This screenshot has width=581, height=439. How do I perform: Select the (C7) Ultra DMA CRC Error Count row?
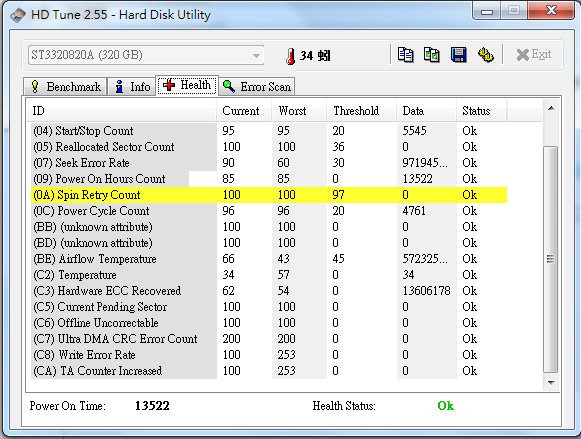[269, 339]
